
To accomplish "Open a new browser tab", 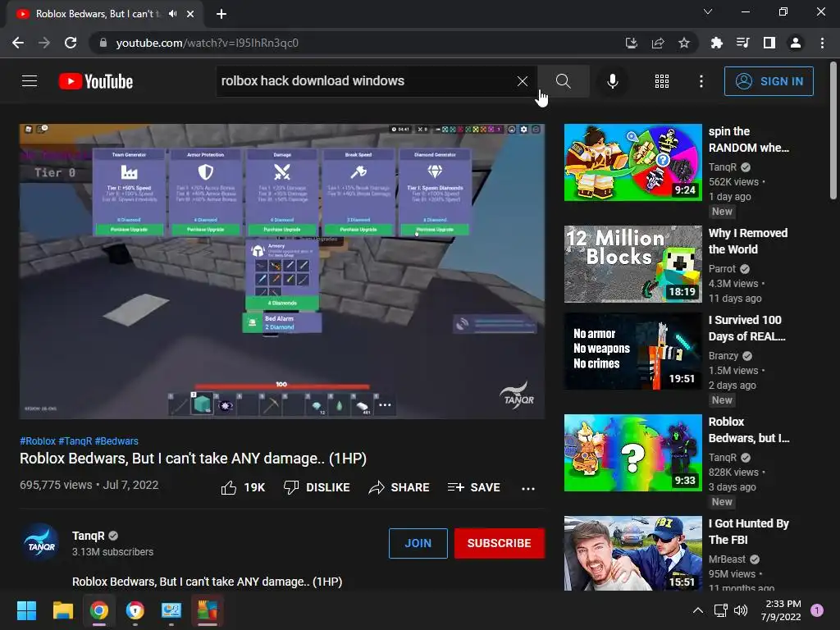I will tap(221, 14).
